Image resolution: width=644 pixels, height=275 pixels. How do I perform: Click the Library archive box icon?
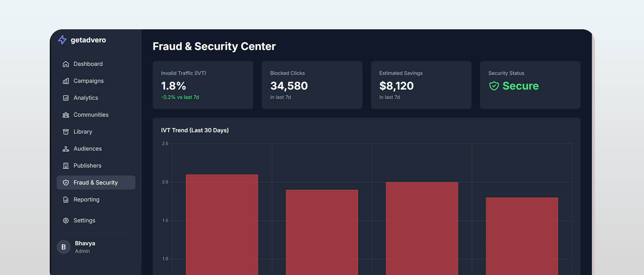coord(66,132)
